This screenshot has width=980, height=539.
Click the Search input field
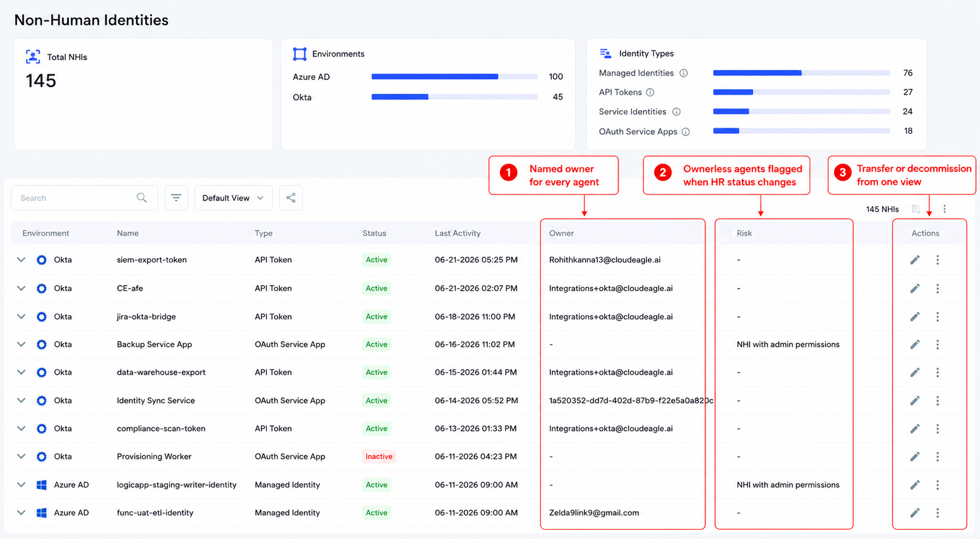[85, 198]
